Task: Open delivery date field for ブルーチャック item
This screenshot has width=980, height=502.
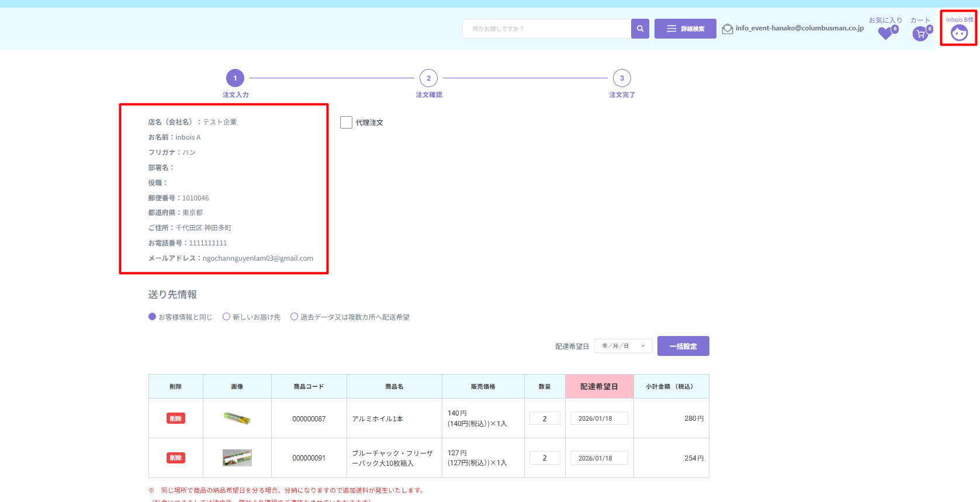Action: pyautogui.click(x=598, y=458)
